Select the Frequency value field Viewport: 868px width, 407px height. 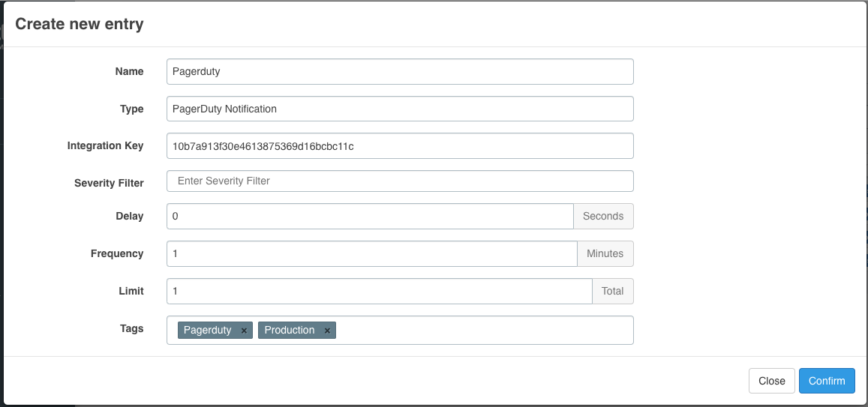(371, 253)
